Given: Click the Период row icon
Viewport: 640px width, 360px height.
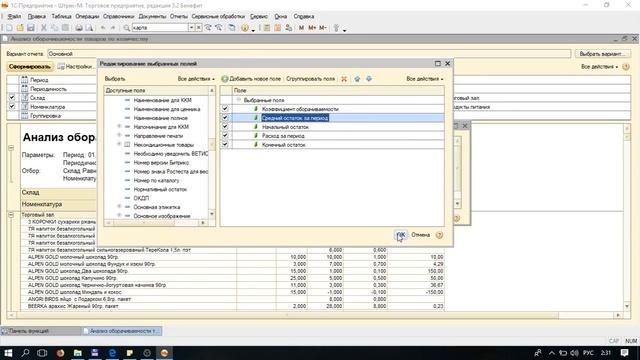Looking at the screenshot, I should pyautogui.click(x=24, y=80).
